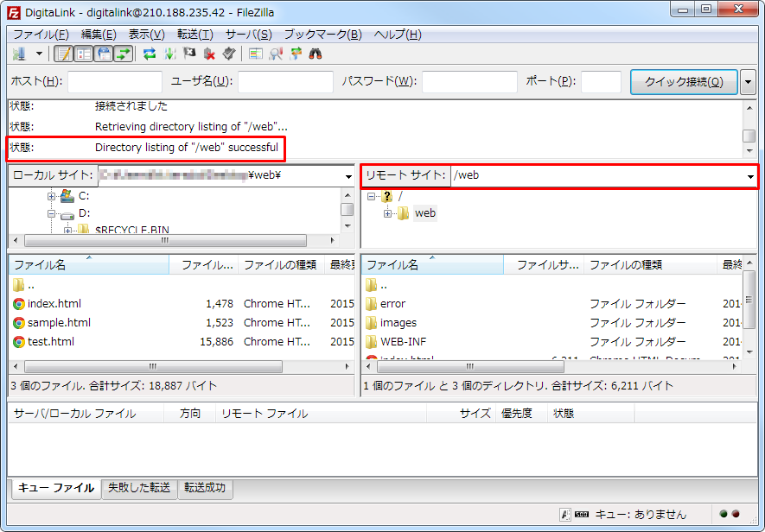The width and height of the screenshot is (765, 532).
Task: Click the speed limit indicator in status bar
Action: tap(582, 515)
